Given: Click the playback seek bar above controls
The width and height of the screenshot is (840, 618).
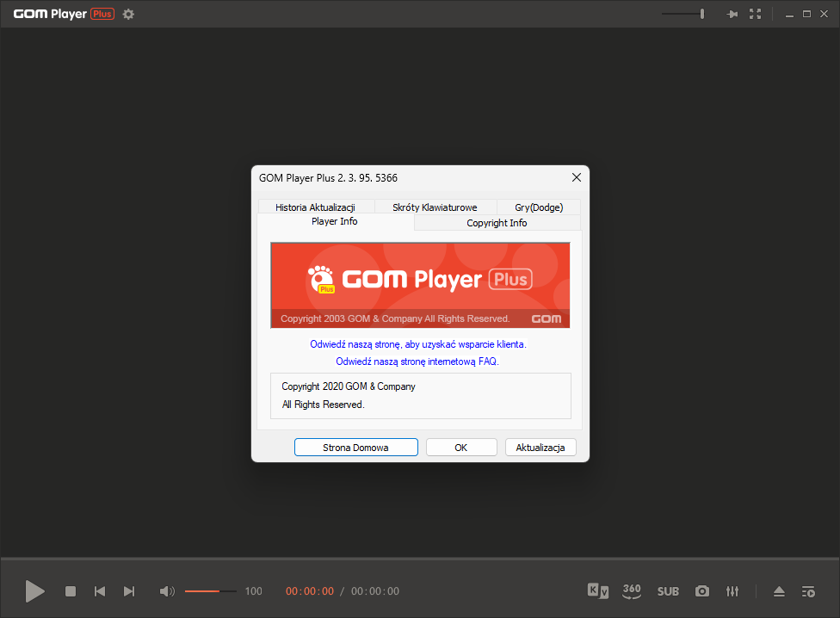Looking at the screenshot, I should pyautogui.click(x=420, y=559).
